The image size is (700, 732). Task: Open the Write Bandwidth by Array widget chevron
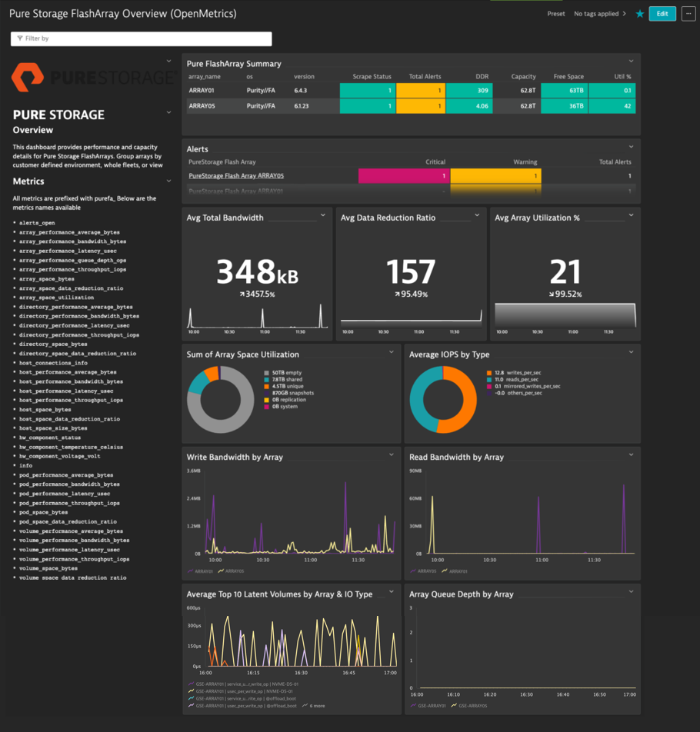[x=392, y=454]
